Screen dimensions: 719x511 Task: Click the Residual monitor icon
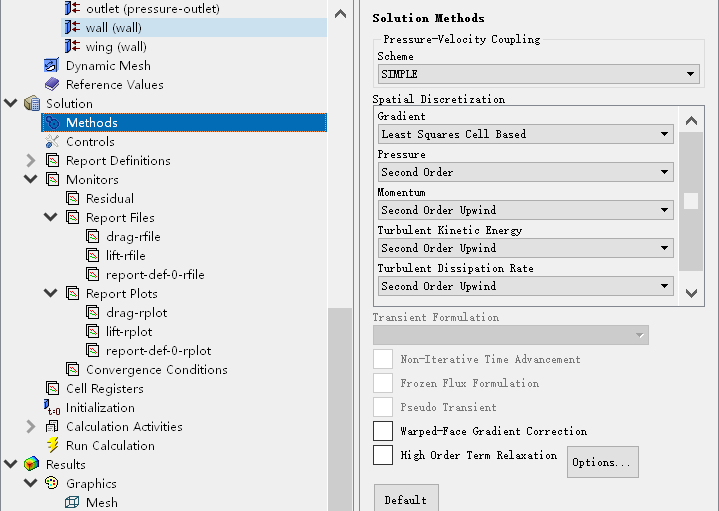[x=73, y=199]
